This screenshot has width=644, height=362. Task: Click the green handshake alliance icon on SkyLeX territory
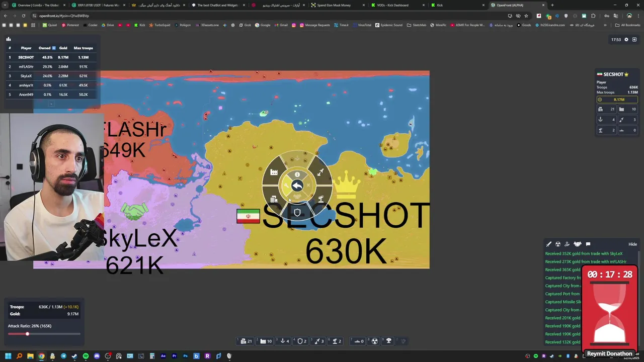(134, 211)
